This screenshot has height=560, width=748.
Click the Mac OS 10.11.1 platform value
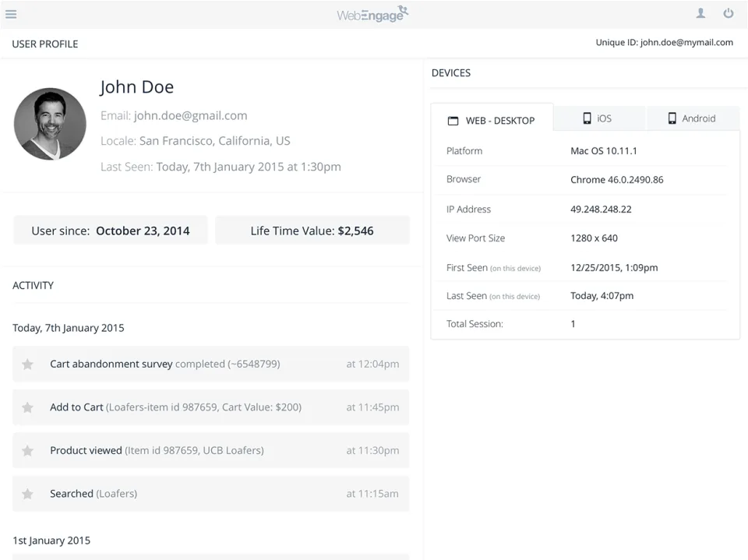[603, 151]
